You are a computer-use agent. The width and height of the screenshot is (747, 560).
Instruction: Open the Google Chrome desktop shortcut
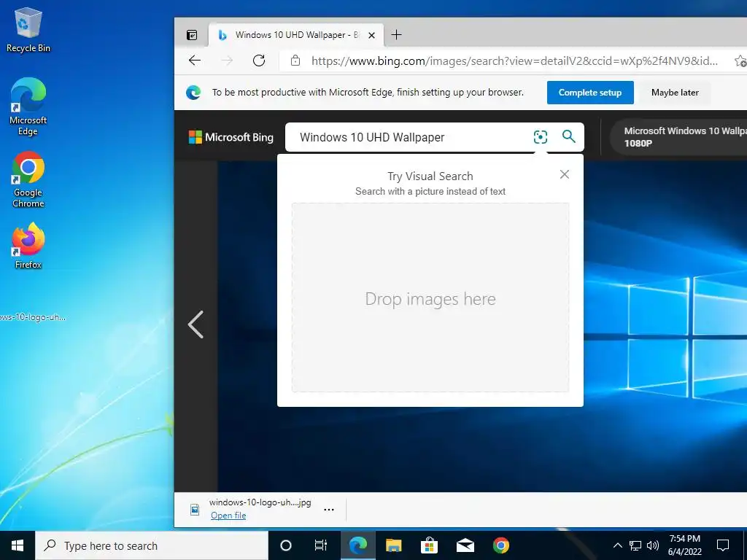[28, 179]
